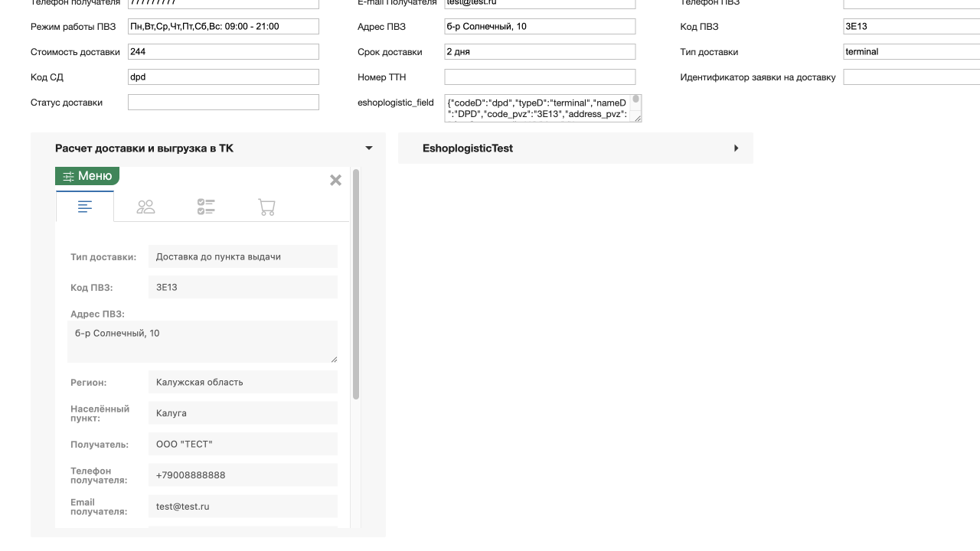Collapse the Расчет доставки и выгрузка в ТК section
Image resolution: width=980 pixels, height=551 pixels.
(368, 148)
